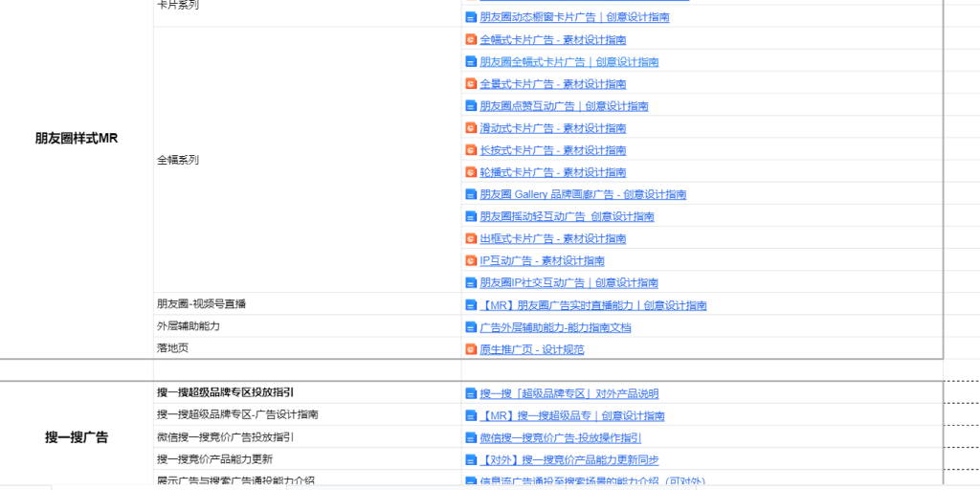Open 朋友圈全幅式卡片广告｜创意设计指南 link
This screenshot has height=490, width=980.
pos(568,61)
